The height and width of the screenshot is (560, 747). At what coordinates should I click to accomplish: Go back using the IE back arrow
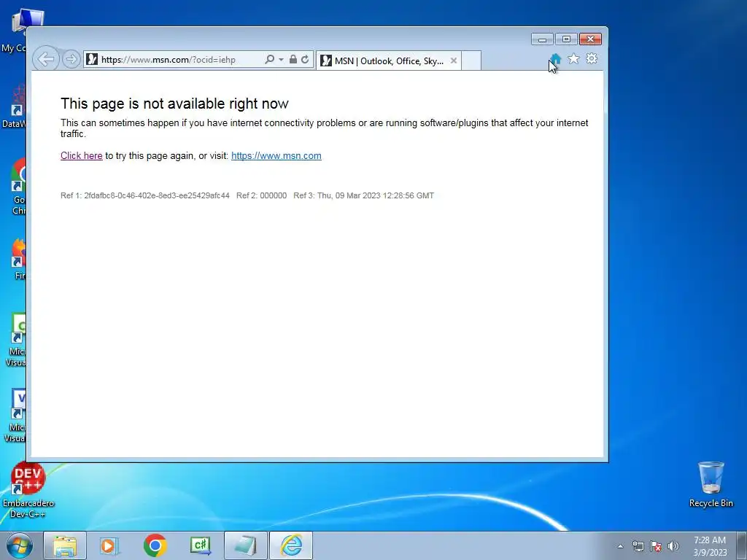46,59
